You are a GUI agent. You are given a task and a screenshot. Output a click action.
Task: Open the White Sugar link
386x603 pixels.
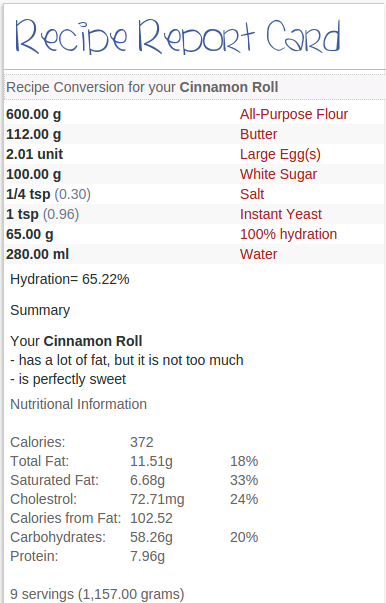click(278, 174)
